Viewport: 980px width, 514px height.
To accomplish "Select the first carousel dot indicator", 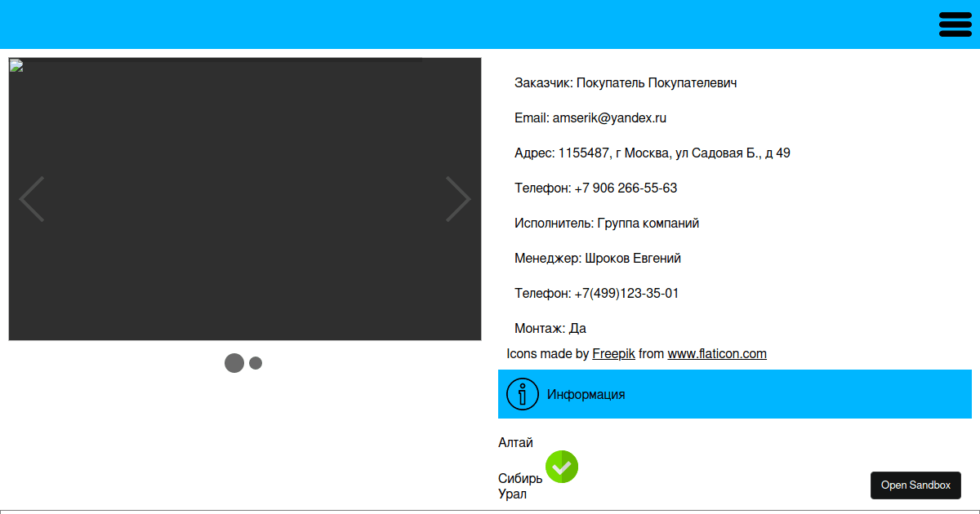I will tap(234, 363).
